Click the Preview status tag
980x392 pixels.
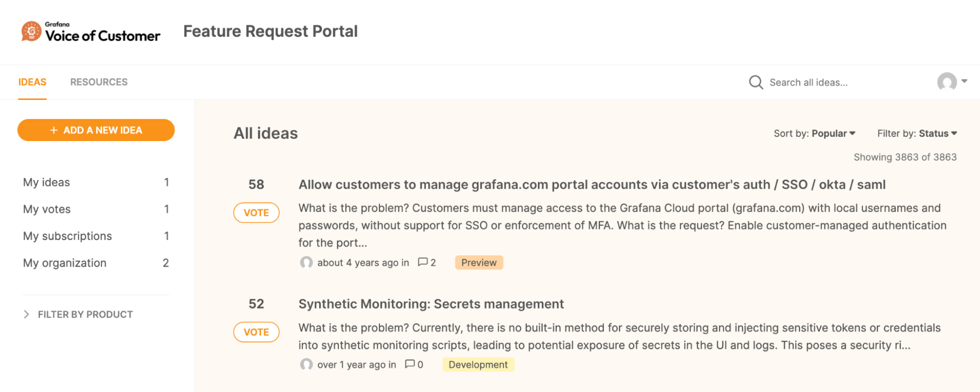tap(479, 263)
